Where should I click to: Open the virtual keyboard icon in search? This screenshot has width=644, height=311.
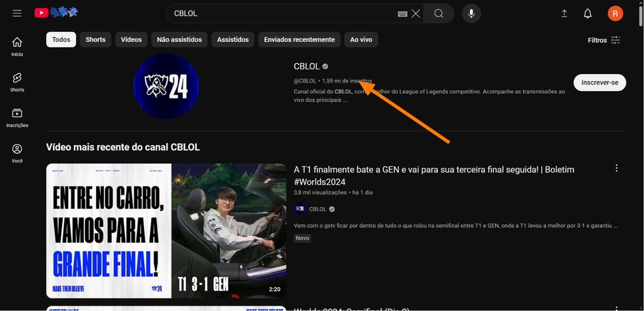pyautogui.click(x=402, y=14)
